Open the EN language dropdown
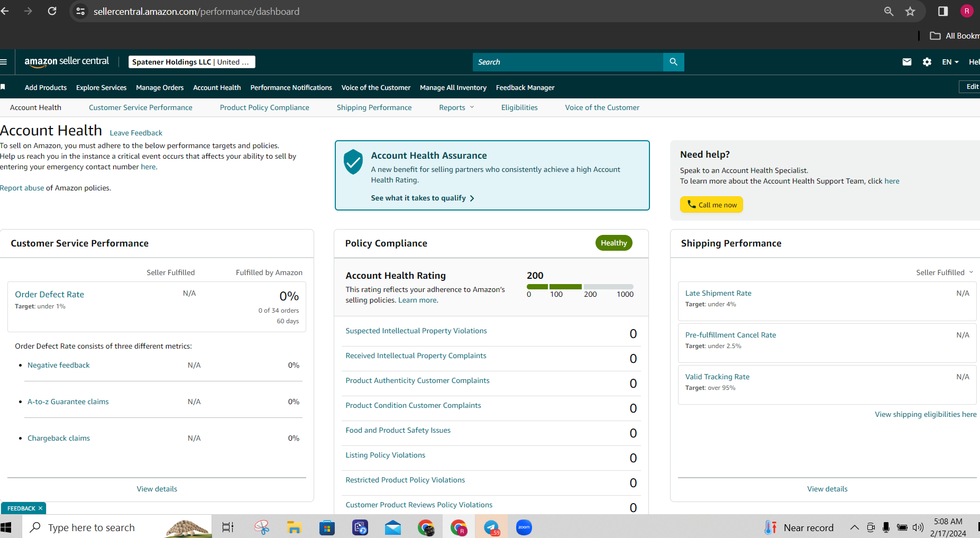Viewport: 980px width, 538px height. point(950,62)
